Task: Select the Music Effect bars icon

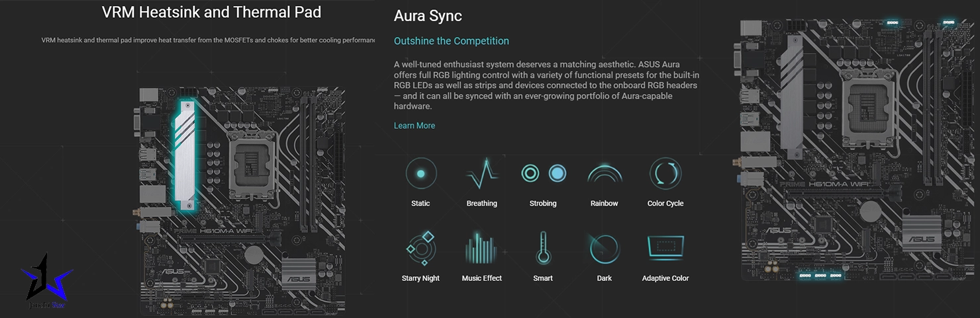Action: pyautogui.click(x=481, y=249)
